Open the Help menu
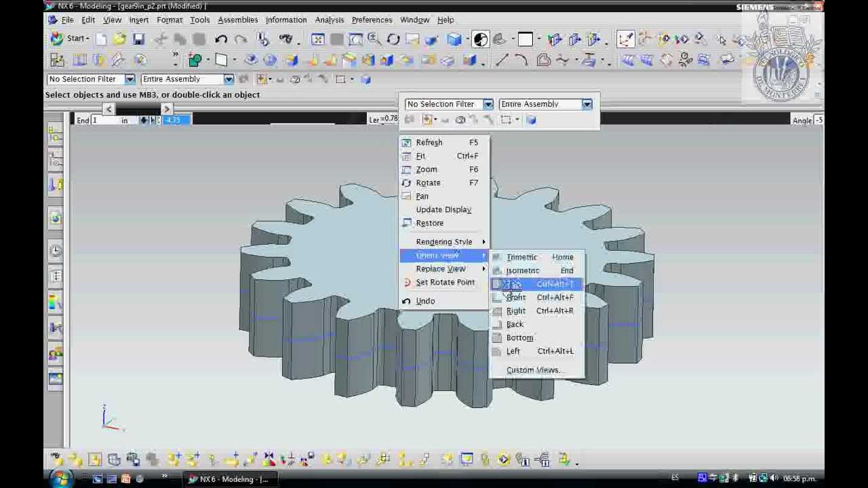Image resolution: width=868 pixels, height=488 pixels. pos(446,20)
